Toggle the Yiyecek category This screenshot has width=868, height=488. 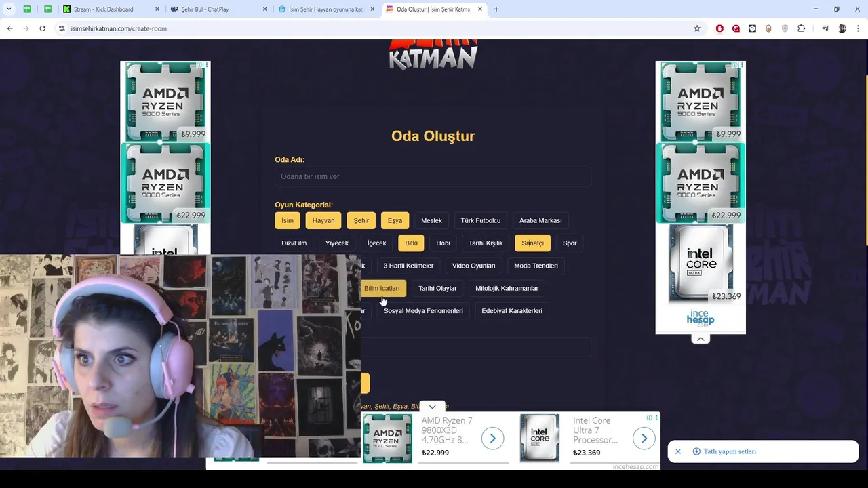coord(337,243)
